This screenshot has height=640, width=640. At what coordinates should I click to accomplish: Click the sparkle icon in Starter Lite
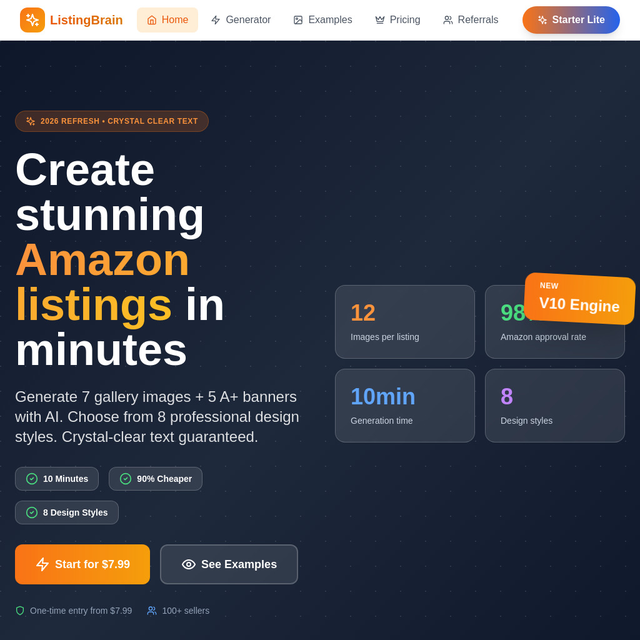tap(542, 20)
